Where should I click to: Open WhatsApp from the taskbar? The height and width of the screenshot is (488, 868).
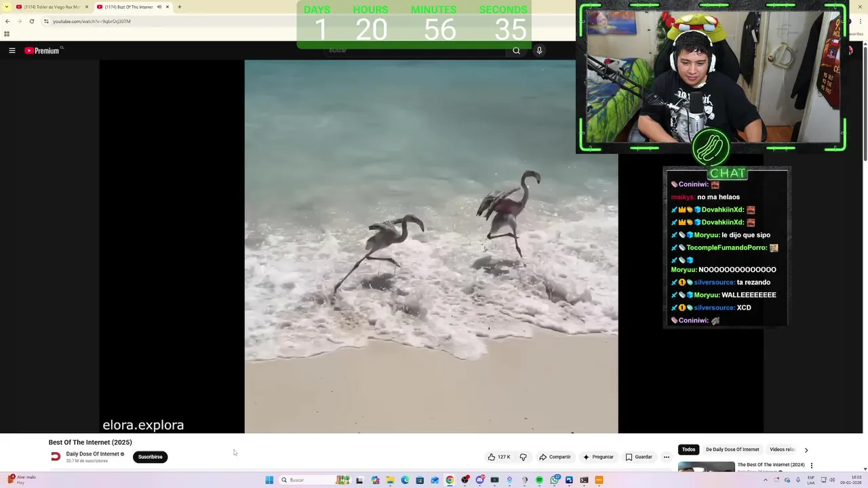pos(554,480)
